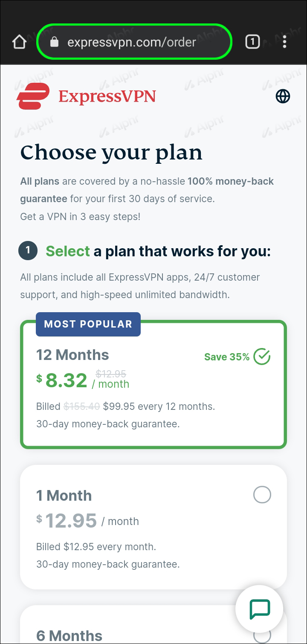Tap the 6 Months plan heading
This screenshot has width=307, height=644.
pos(70,635)
